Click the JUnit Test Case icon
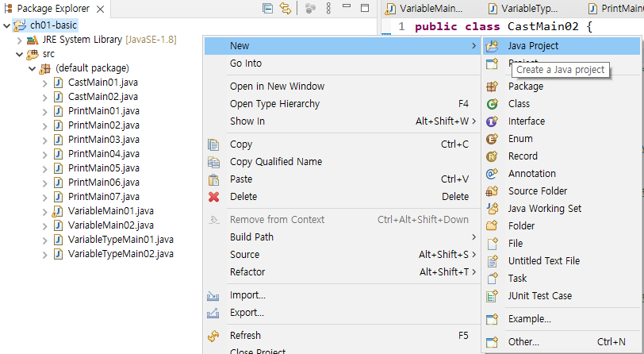 coord(492,295)
